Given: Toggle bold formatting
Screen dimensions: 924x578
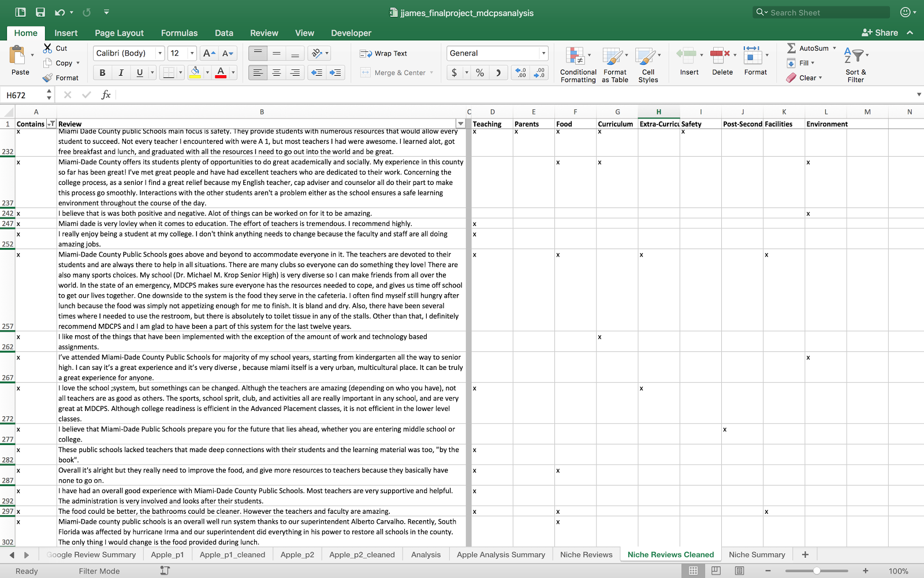Looking at the screenshot, I should [x=102, y=73].
